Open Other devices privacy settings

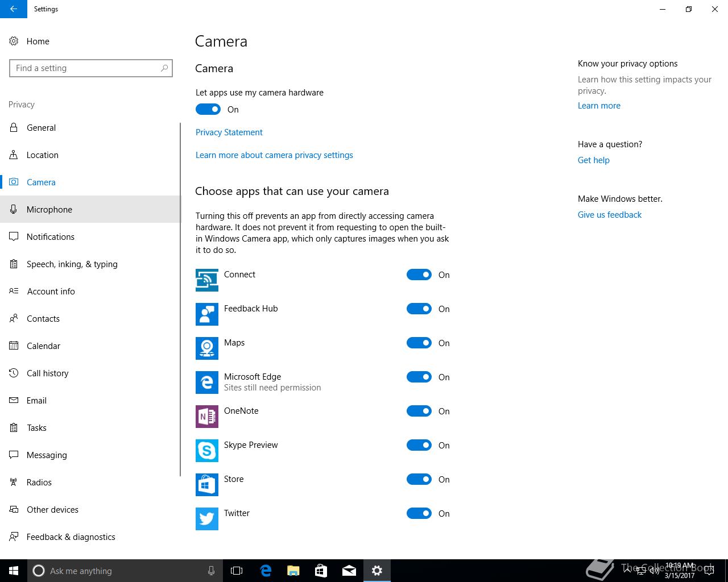point(90,509)
